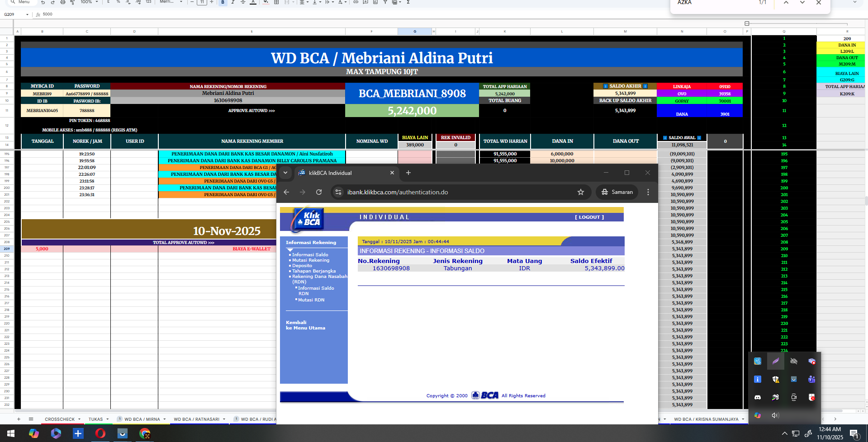Screen dimensions: 868x442
Task: Open the Windows Start menu
Action: point(11,433)
